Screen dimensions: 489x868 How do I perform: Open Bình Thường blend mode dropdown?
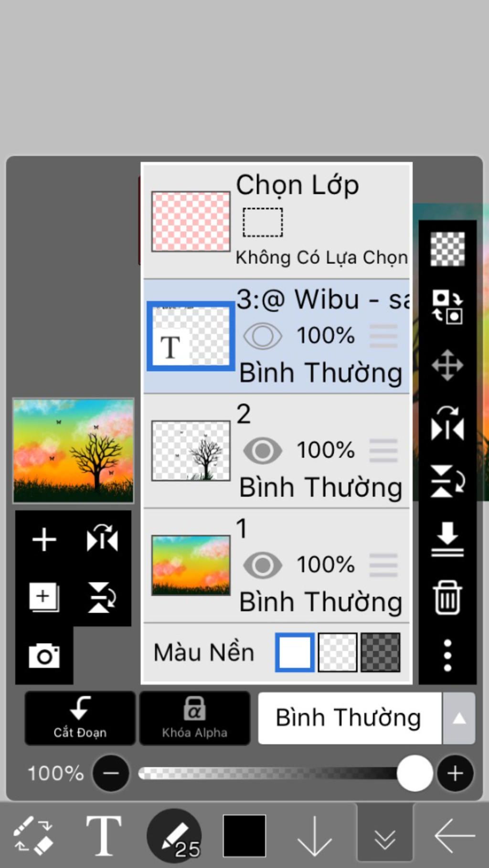[349, 718]
